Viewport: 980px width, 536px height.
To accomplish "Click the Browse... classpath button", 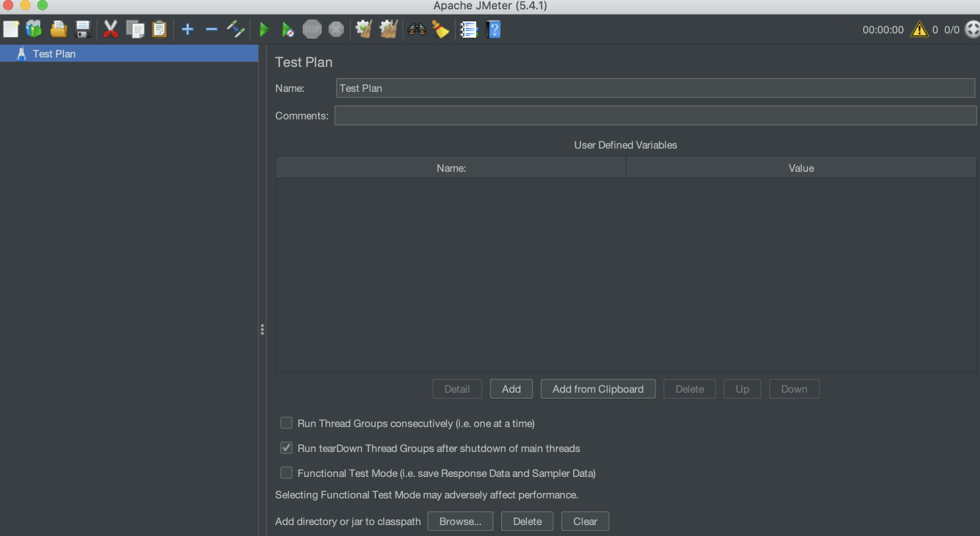I will point(460,521).
